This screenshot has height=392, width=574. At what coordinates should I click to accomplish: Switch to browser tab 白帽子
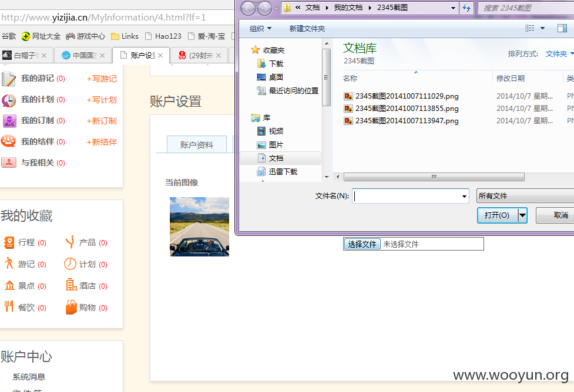point(26,55)
